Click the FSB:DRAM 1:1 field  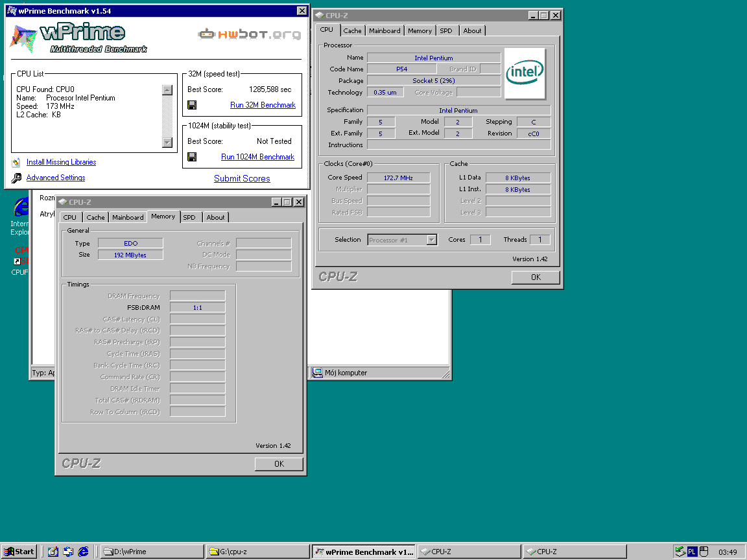pos(198,308)
